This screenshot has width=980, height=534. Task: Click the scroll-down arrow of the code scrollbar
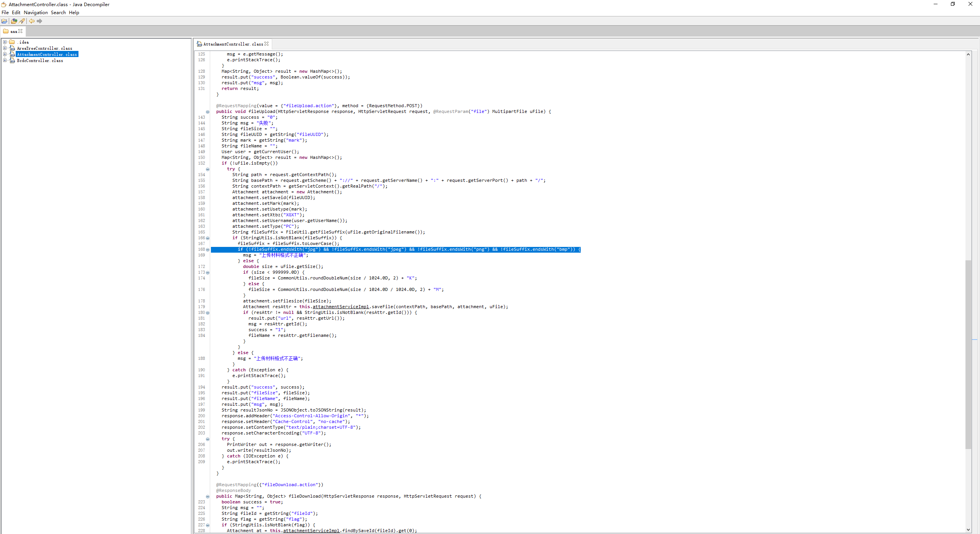point(968,530)
